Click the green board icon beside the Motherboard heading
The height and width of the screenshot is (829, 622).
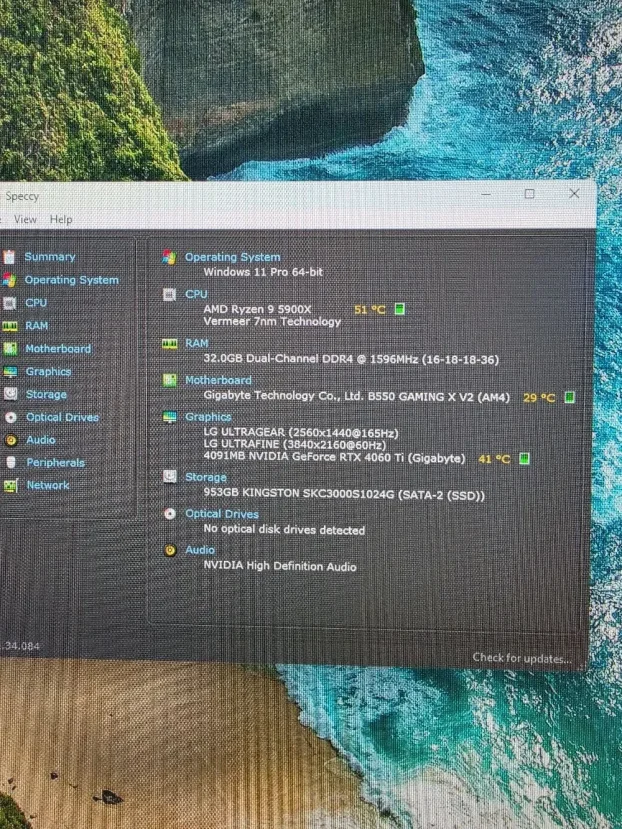click(170, 380)
